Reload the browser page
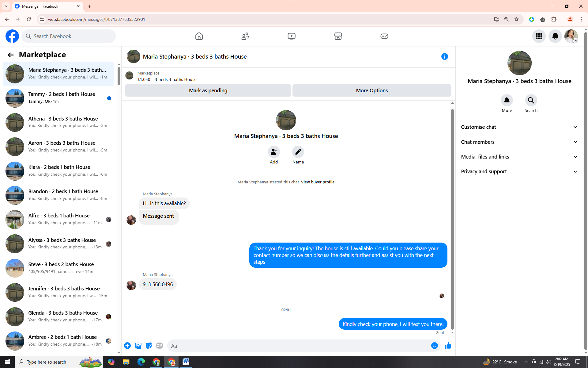The width and height of the screenshot is (588, 368). click(x=29, y=19)
